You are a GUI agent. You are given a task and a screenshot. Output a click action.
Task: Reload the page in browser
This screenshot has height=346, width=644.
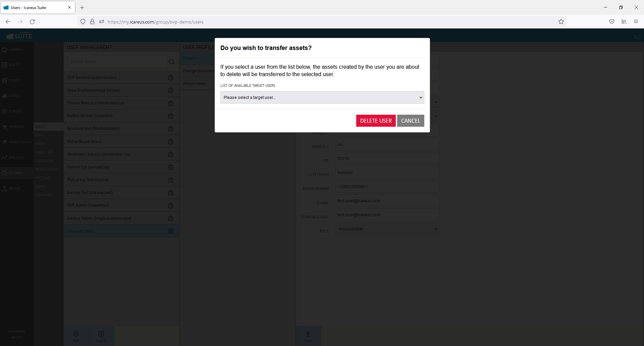point(32,22)
